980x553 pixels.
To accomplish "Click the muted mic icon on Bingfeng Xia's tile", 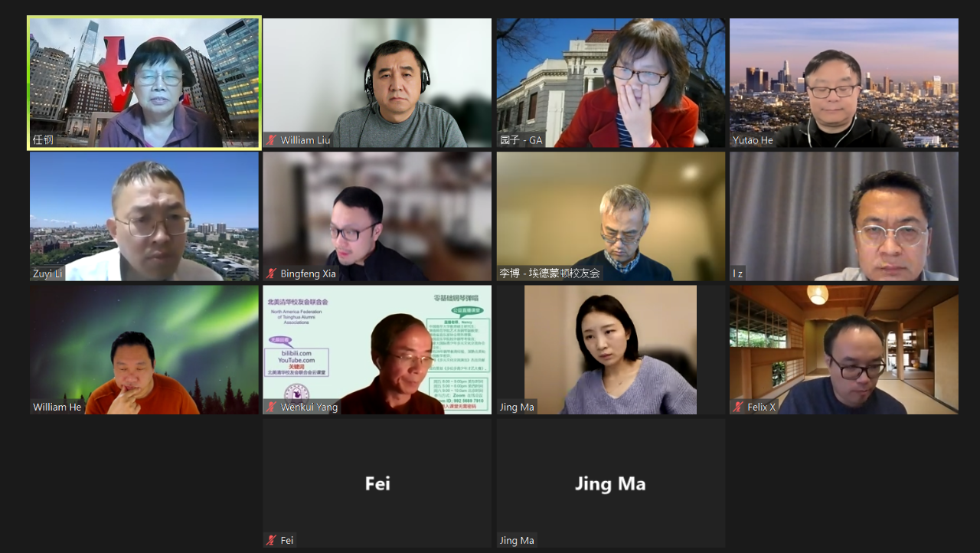I will tap(271, 273).
